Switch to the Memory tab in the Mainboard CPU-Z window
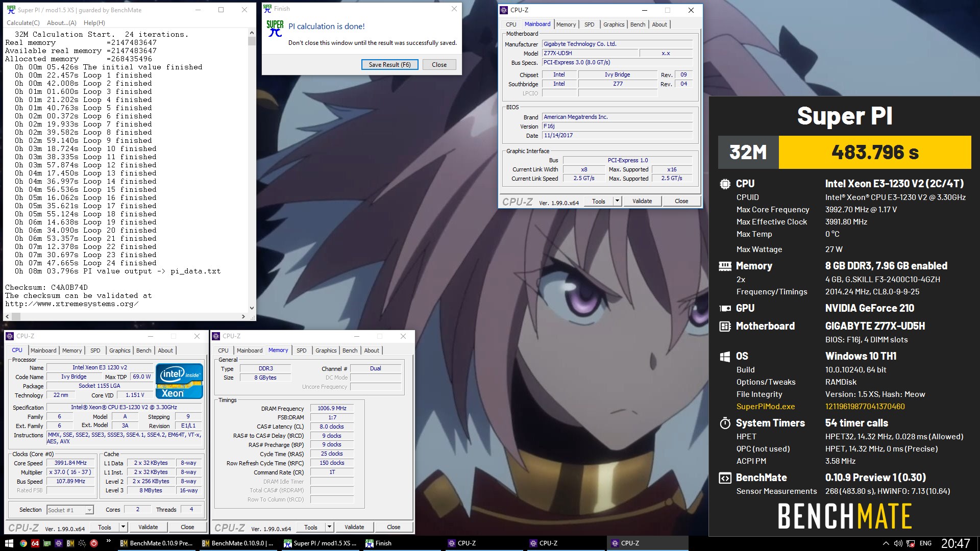The width and height of the screenshot is (980, 551). click(x=566, y=24)
